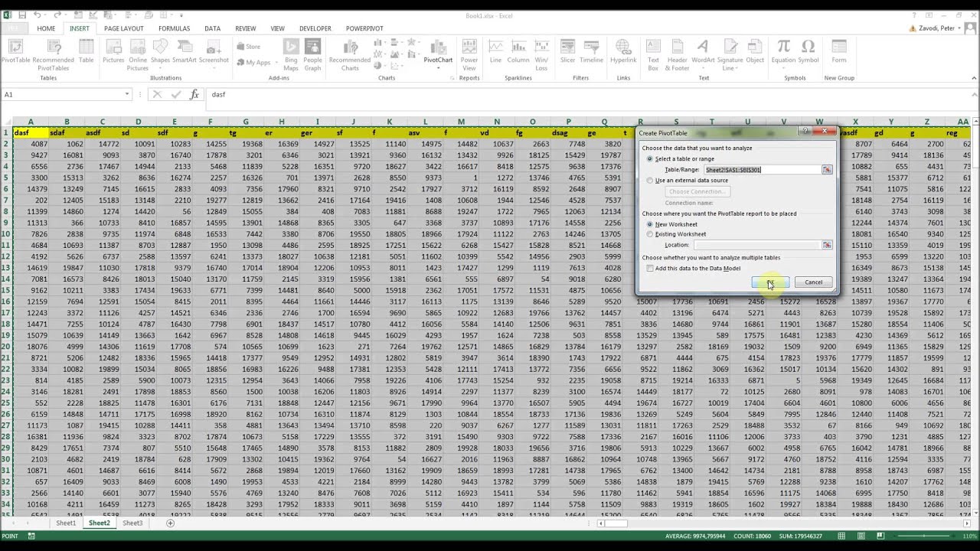Viewport: 980px width, 551px height.
Task: Switch to the PAGE LAYOUT tab
Action: (x=124, y=28)
